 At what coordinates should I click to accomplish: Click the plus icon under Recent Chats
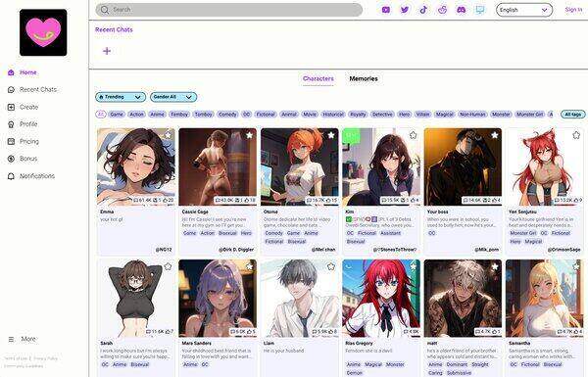click(107, 51)
